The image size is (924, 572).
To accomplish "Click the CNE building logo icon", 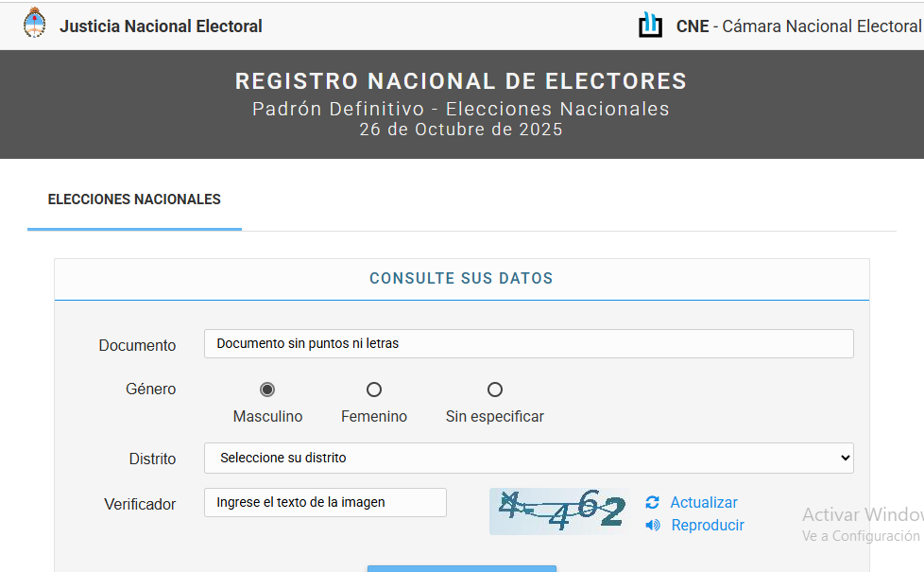I will coord(651,25).
